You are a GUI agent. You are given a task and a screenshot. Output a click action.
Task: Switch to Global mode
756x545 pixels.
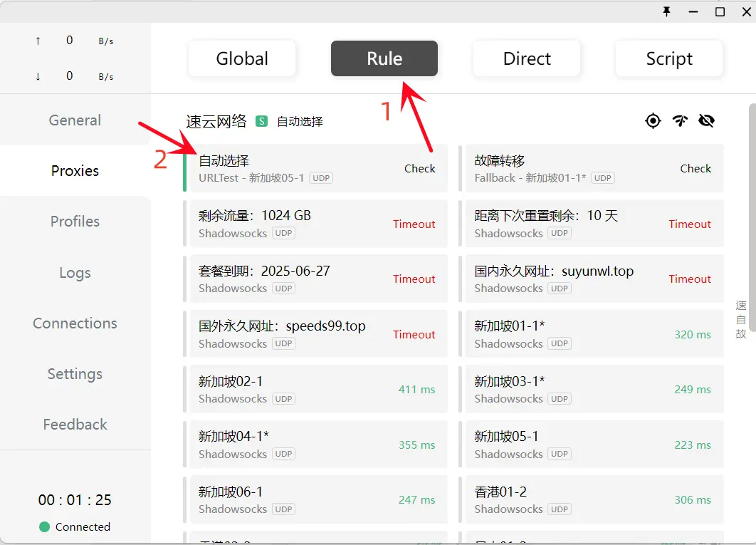pyautogui.click(x=241, y=58)
